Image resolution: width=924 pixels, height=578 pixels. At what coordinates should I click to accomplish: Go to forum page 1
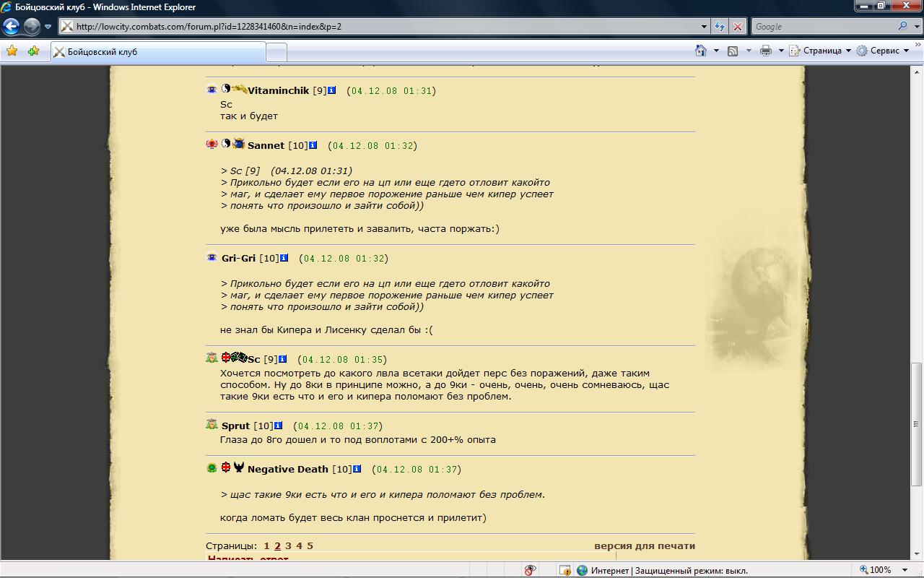click(x=266, y=545)
